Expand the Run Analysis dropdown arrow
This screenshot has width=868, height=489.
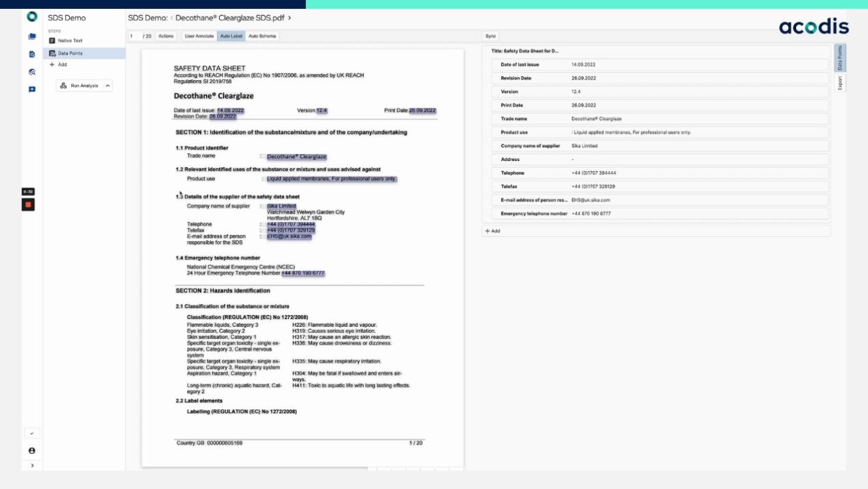(x=107, y=86)
